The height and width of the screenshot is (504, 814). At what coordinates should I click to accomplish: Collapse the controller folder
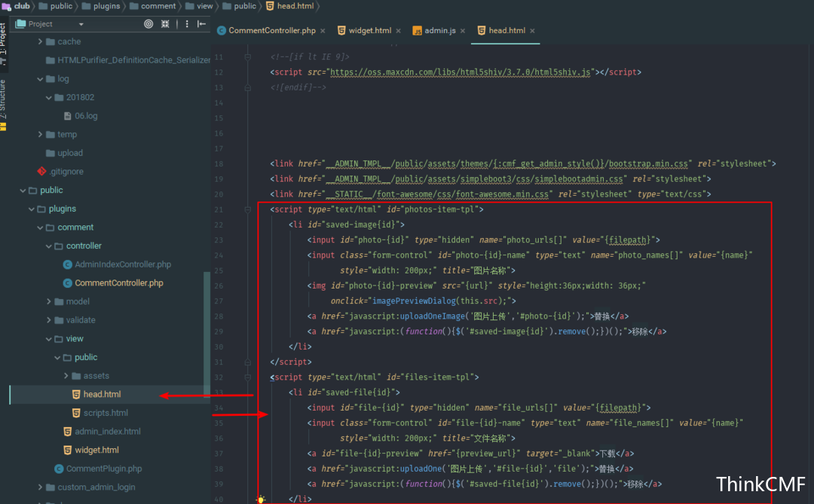[49, 246]
